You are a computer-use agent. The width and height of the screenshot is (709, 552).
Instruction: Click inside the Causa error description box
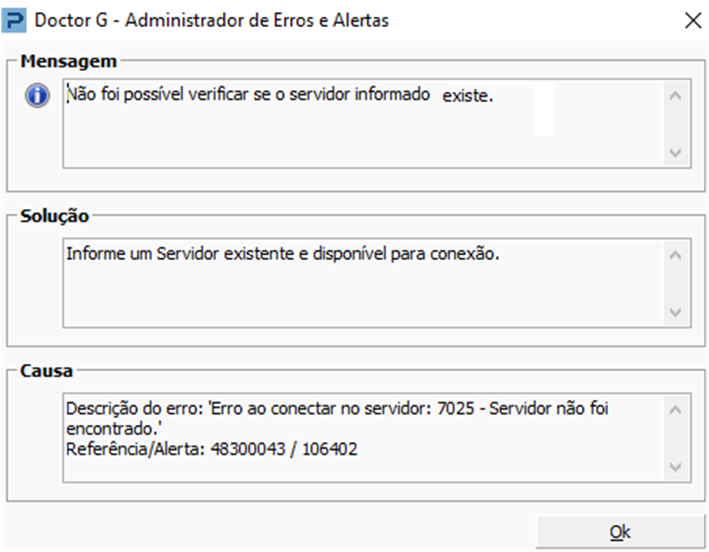(364, 437)
